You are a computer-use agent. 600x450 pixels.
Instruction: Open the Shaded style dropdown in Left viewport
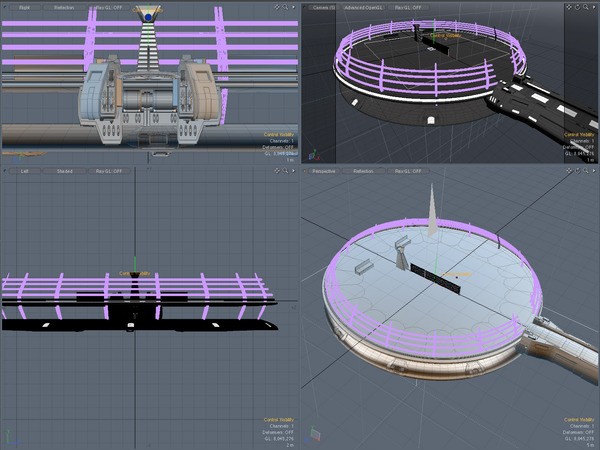(x=65, y=172)
